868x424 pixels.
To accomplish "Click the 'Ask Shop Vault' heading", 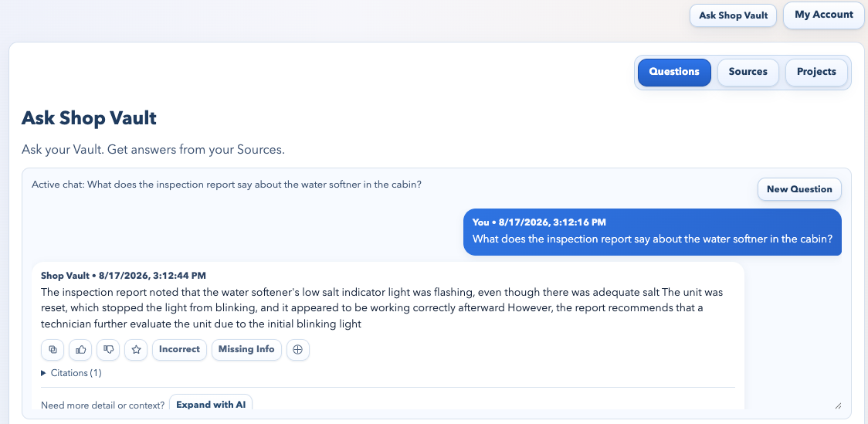I will point(89,118).
